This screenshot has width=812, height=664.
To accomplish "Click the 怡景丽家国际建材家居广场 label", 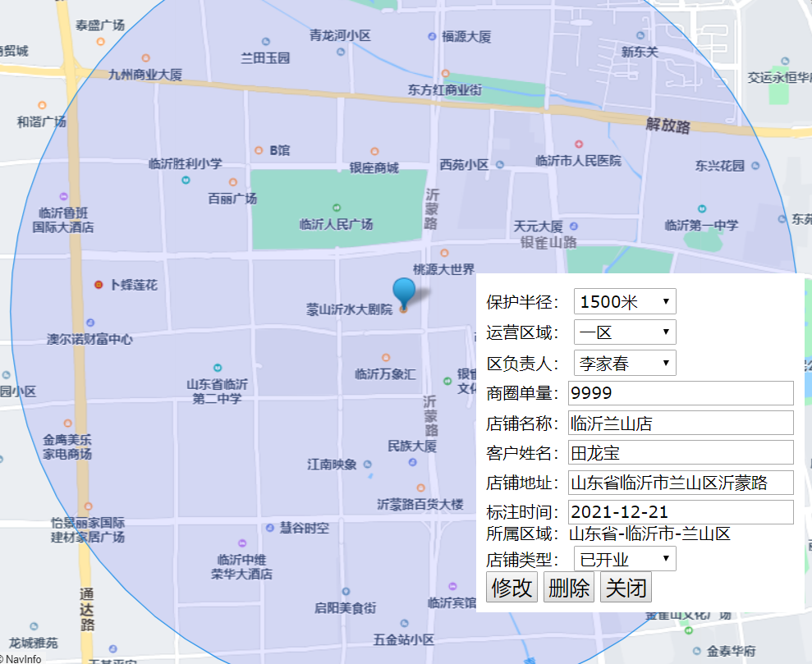I will [88, 530].
